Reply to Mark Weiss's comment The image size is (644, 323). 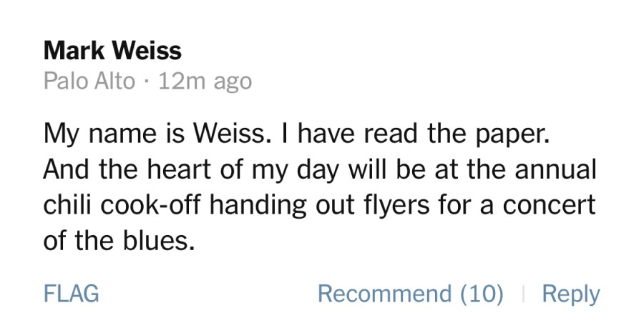pyautogui.click(x=570, y=294)
